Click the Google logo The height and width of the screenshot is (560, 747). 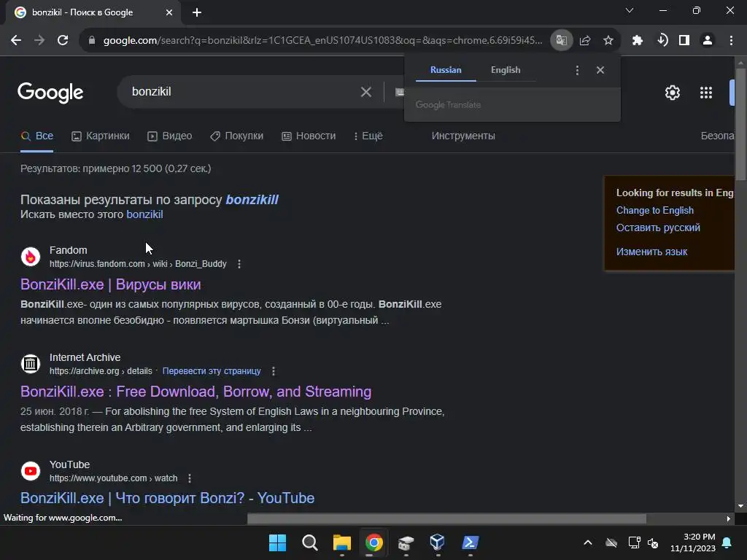[50, 93]
